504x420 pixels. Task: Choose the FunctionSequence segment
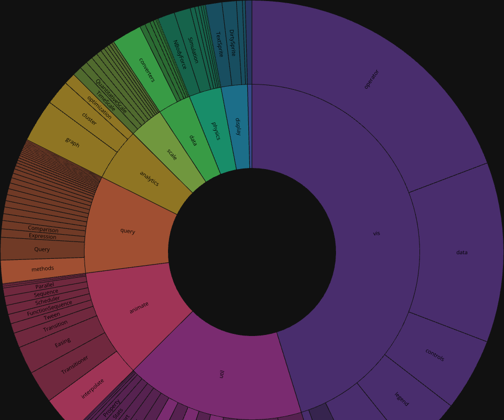(x=49, y=309)
